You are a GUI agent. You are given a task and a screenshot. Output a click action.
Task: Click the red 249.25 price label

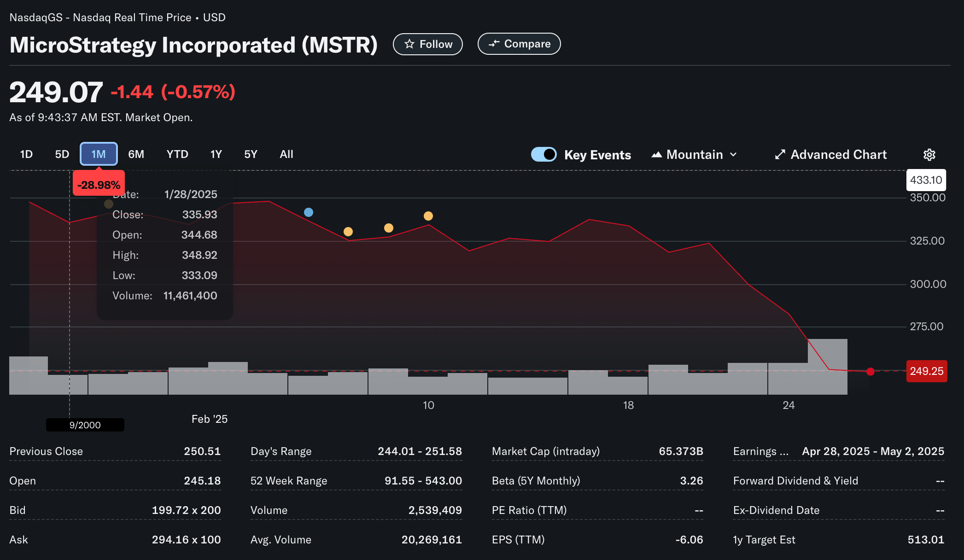pyautogui.click(x=926, y=371)
